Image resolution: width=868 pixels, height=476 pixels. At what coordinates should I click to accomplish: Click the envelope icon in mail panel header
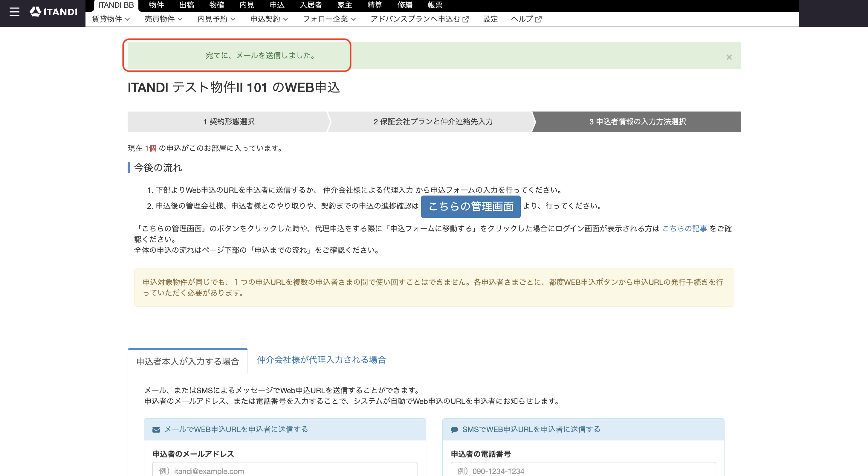pos(156,429)
